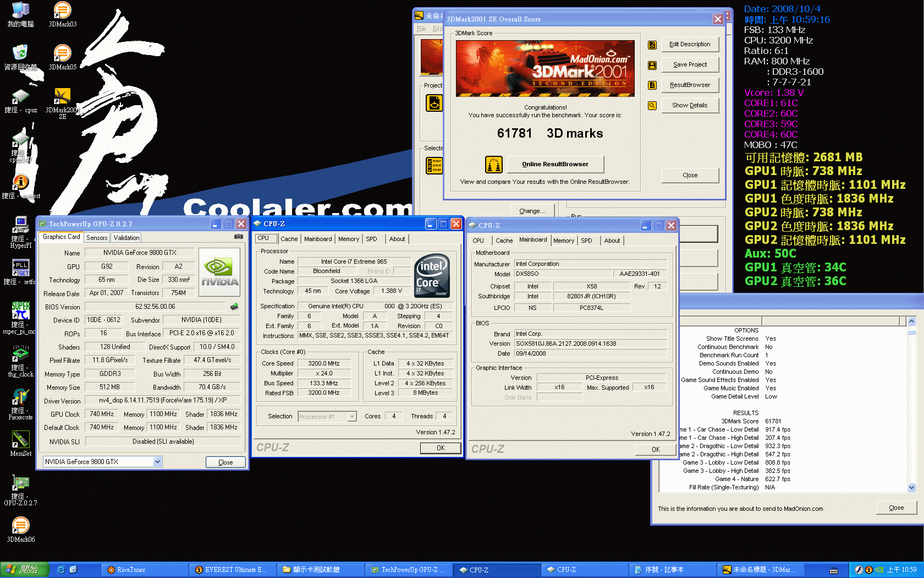Open the everest shortcut icon
Viewport: 924px width, 578px height.
click(x=20, y=186)
